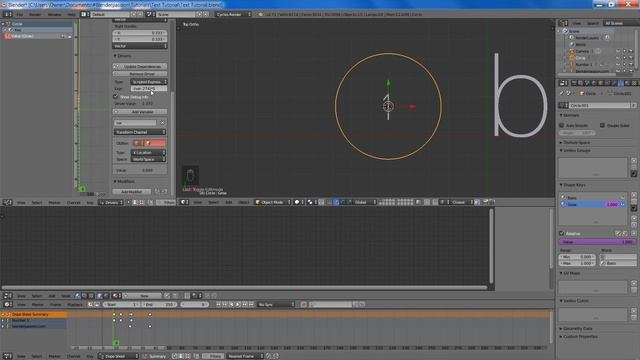Open the Render properties tab icon
640x360 pixels.
tap(574, 83)
